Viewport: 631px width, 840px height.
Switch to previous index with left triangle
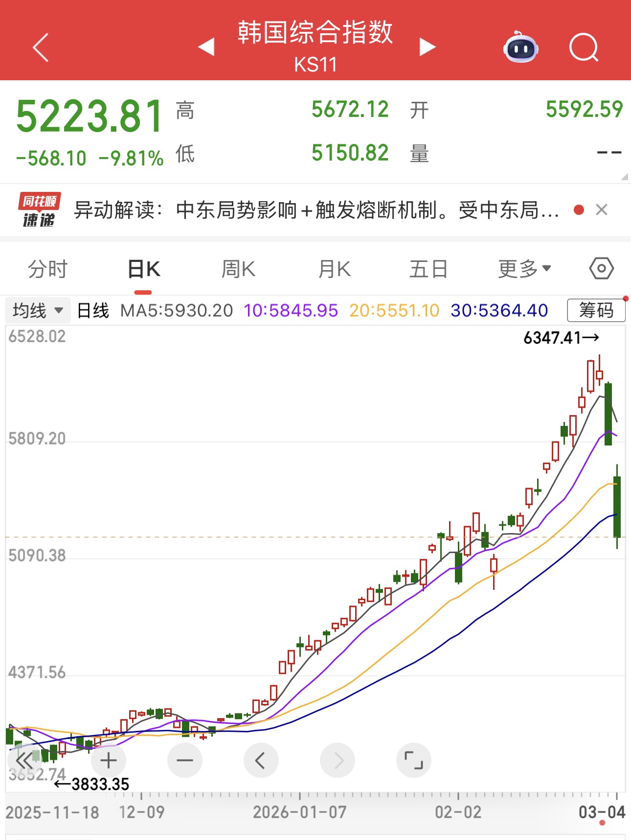pyautogui.click(x=206, y=47)
